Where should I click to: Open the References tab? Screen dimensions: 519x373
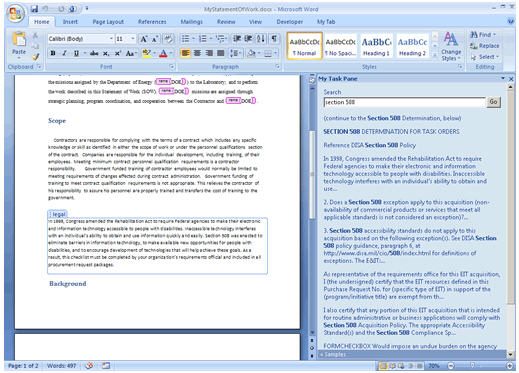pyautogui.click(x=152, y=22)
